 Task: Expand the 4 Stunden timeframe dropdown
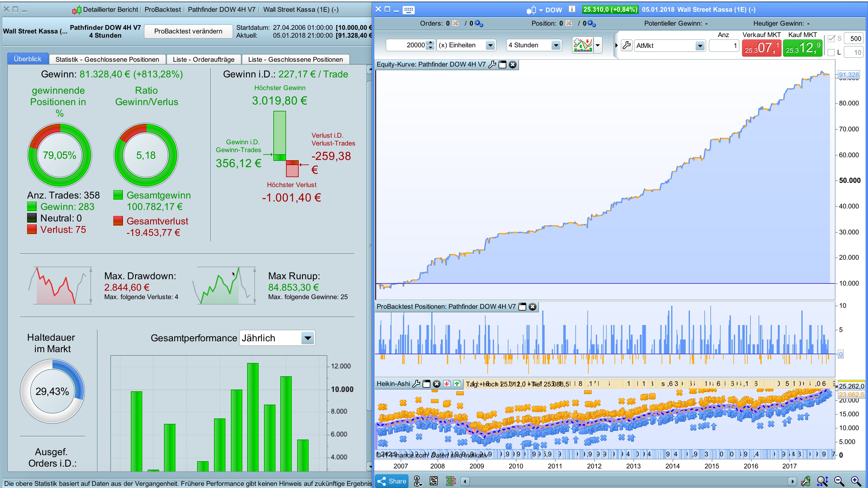(x=556, y=45)
